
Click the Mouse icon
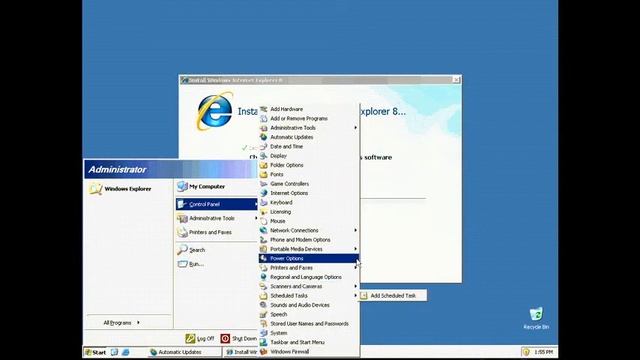click(x=264, y=221)
